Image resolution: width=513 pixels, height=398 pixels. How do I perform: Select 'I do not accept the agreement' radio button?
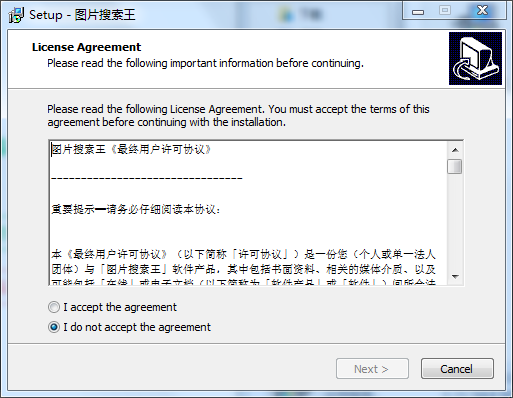[54, 327]
